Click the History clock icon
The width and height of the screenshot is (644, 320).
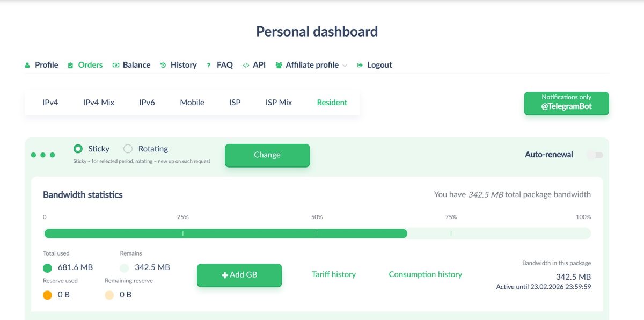click(x=163, y=65)
